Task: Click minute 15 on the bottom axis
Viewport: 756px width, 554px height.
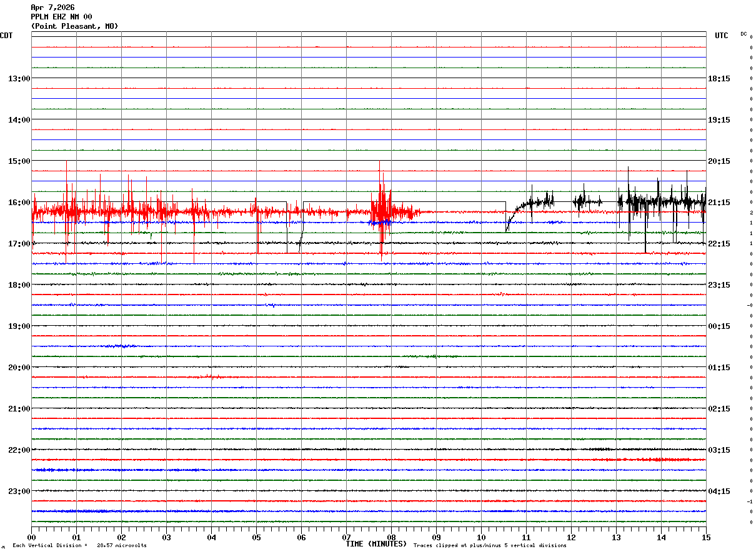Action: point(705,538)
